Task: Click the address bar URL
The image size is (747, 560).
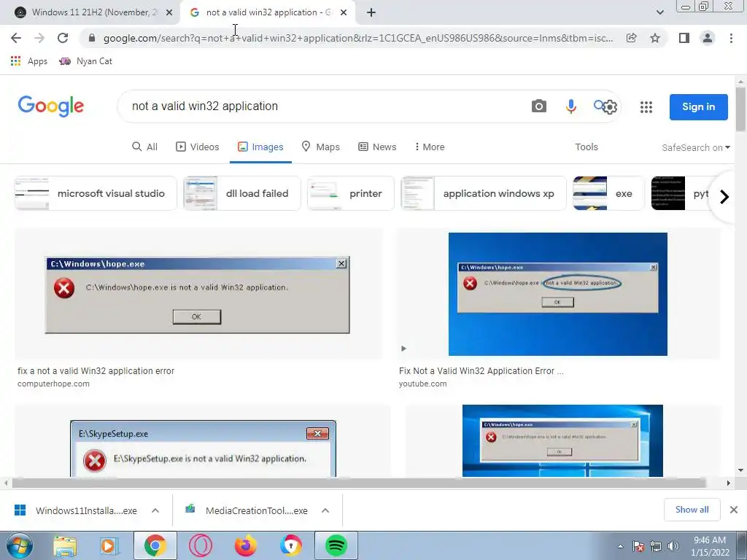Action: pos(358,38)
